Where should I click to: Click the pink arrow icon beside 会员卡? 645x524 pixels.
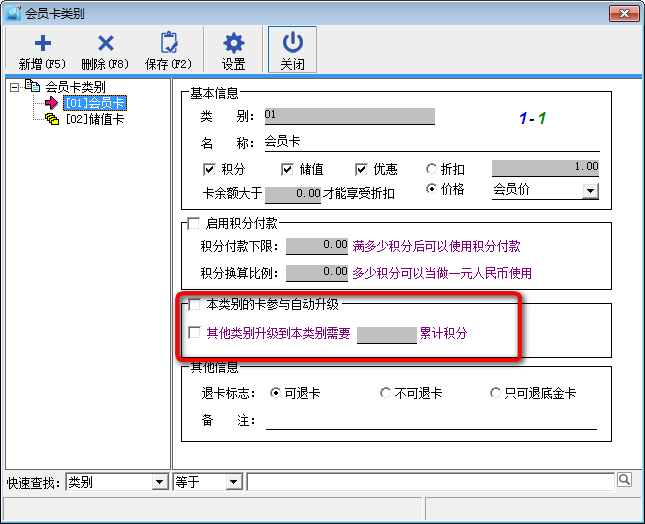tap(51, 103)
